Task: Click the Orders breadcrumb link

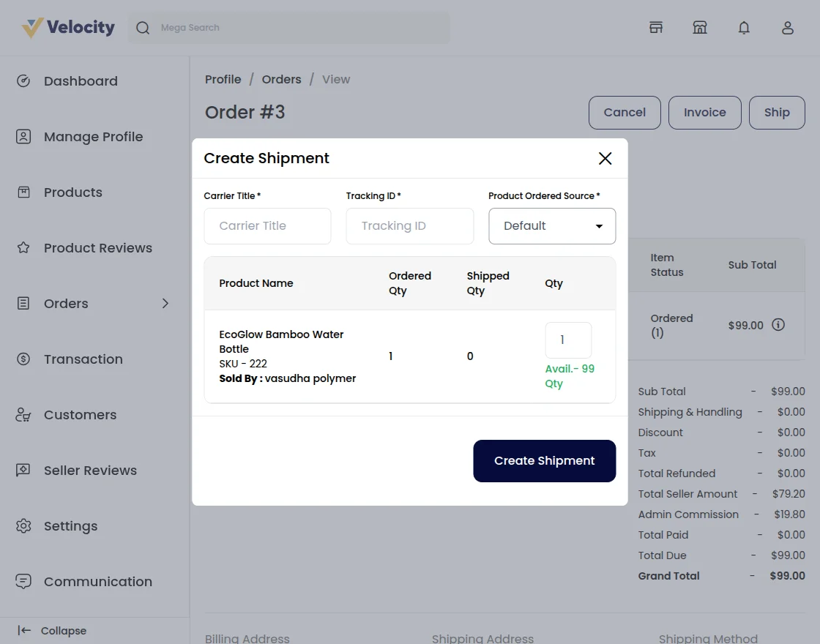Action: pyautogui.click(x=281, y=79)
